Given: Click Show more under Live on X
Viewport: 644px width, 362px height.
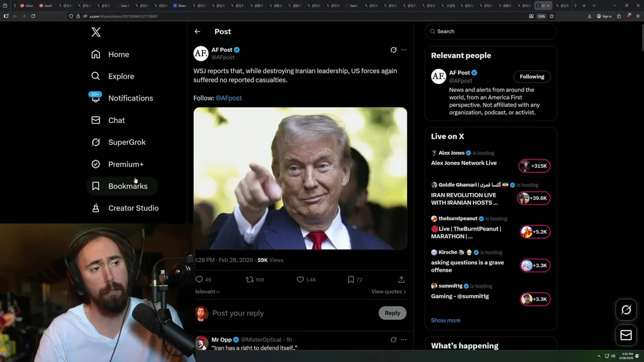Looking at the screenshot, I should pos(446,320).
